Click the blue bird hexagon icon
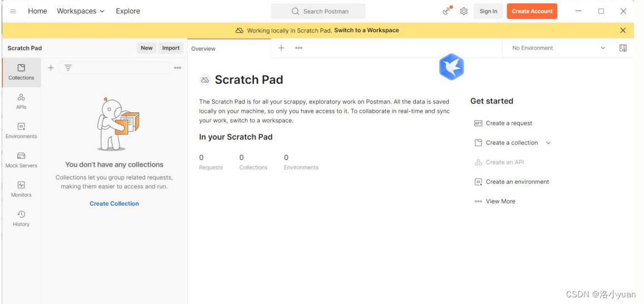The height and width of the screenshot is (304, 644). 451,67
